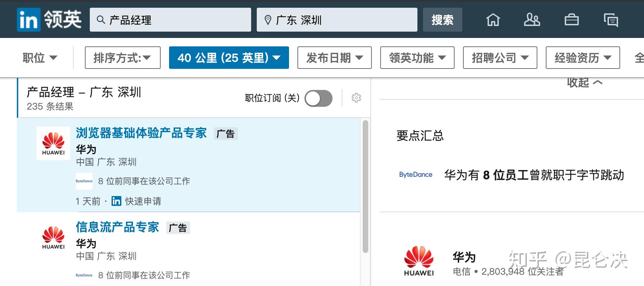Click Huawei logo on 浏览器基础体验产品专家 listing

click(x=53, y=143)
